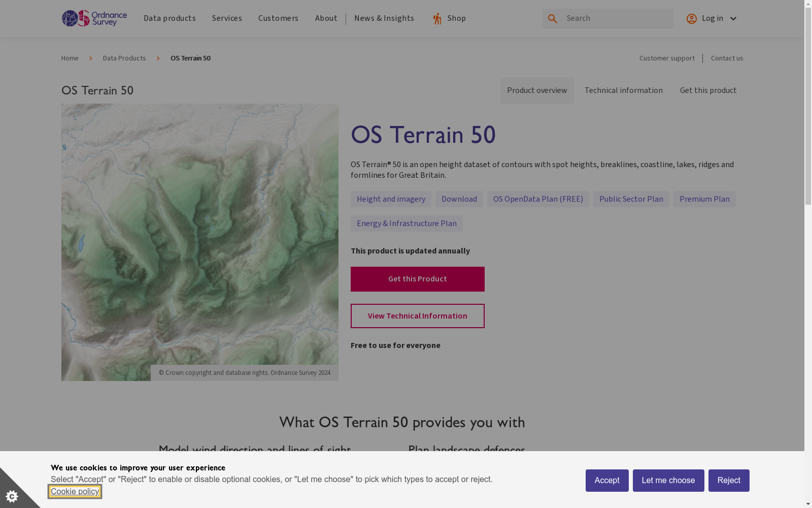The height and width of the screenshot is (508, 812).
Task: Click scrollbar up arrow
Action: 808,4
